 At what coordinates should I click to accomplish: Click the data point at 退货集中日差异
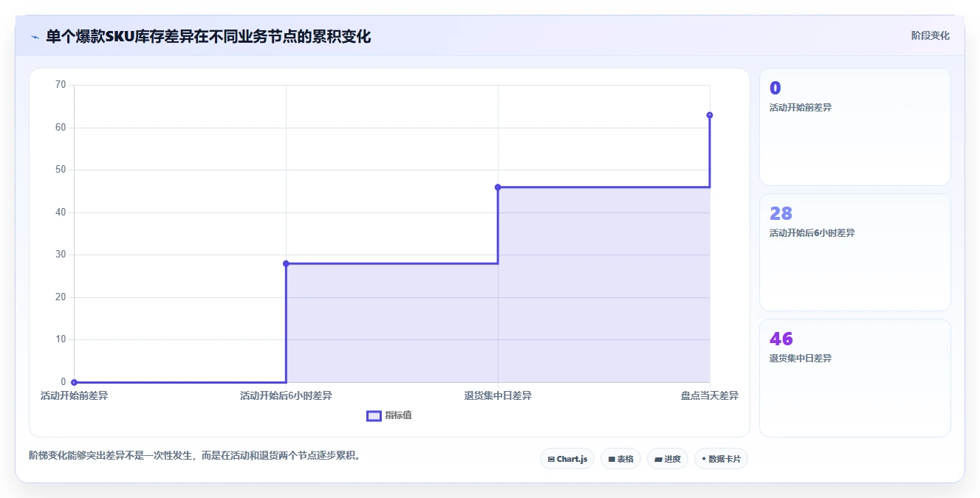498,187
